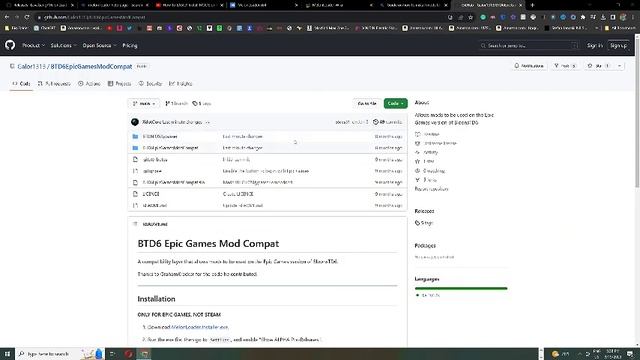Go to the Pricing page
The image size is (640, 360).
[x=130, y=45]
